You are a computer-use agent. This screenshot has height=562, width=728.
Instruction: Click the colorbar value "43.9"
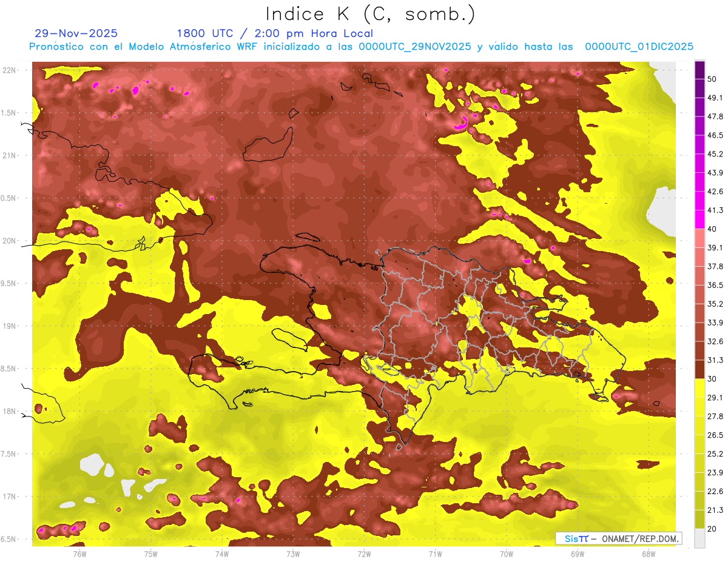click(x=715, y=173)
